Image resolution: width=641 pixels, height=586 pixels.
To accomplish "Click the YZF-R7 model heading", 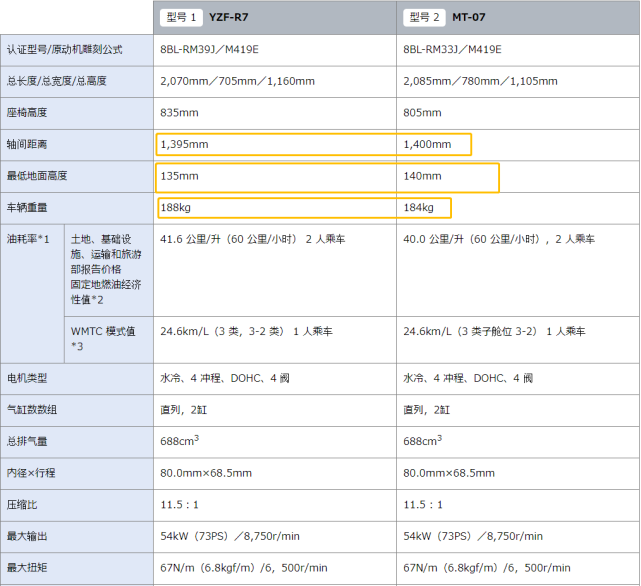I will pos(229,18).
